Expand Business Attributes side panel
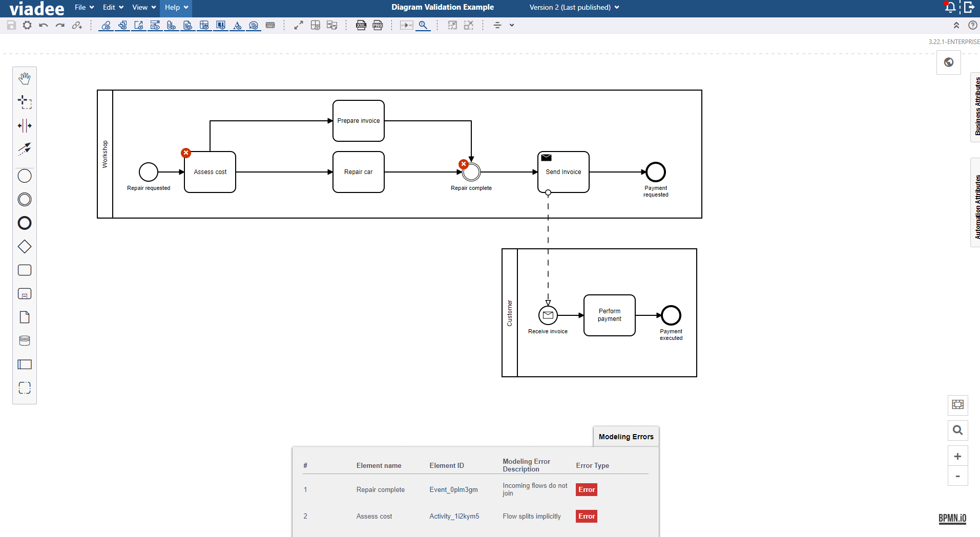 pos(976,106)
